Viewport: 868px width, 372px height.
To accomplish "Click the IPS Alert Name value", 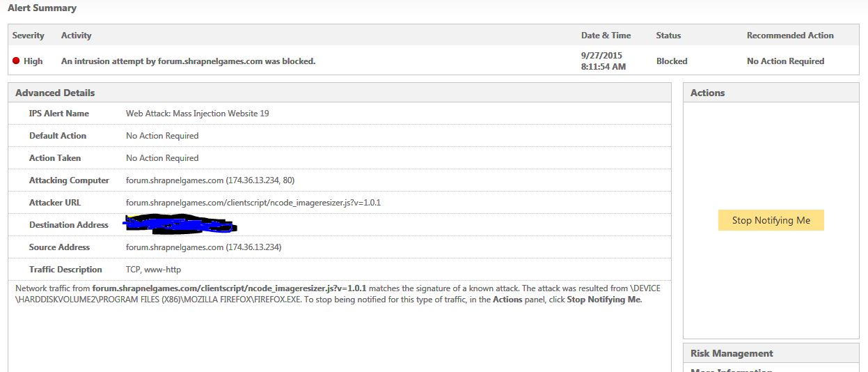I will (197, 114).
